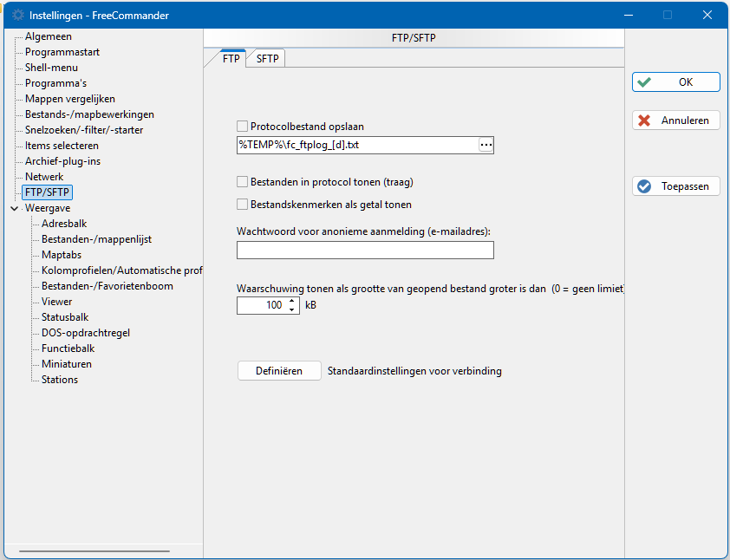The image size is (730, 560).
Task: Select the FTP tab
Action: click(231, 59)
